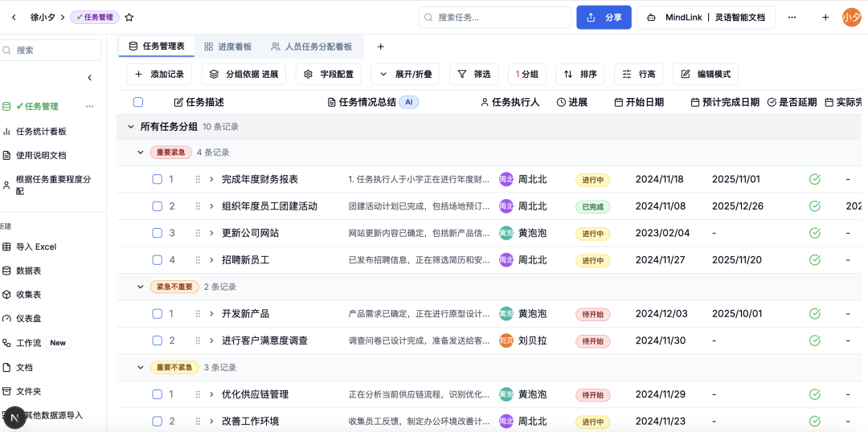Switch to the 进度看板 tab
This screenshot has height=432, width=868.
coord(227,47)
